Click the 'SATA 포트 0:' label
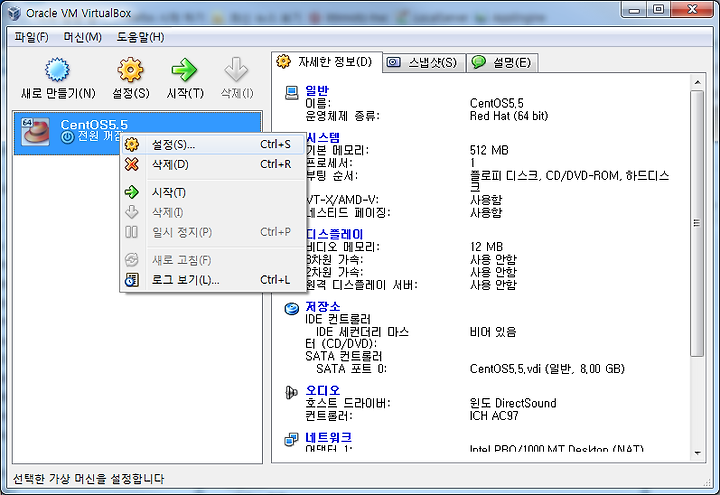Screen dimensions: 720x495 click(351, 369)
